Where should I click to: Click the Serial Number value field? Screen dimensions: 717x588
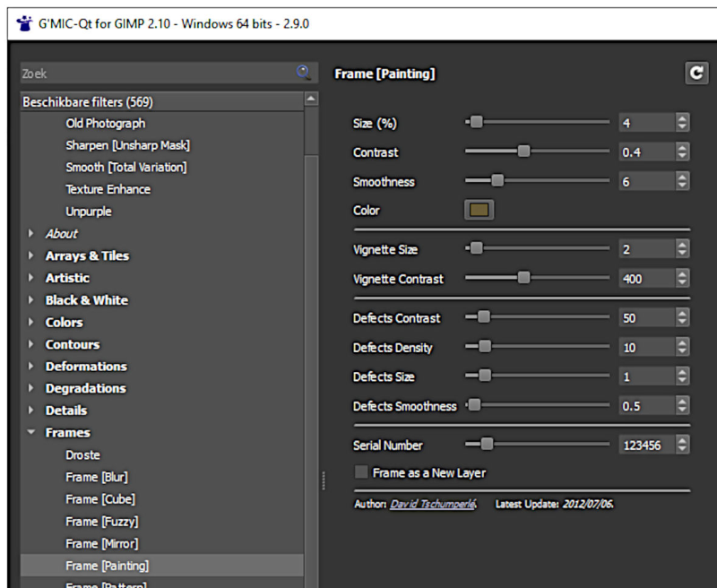[x=647, y=445]
